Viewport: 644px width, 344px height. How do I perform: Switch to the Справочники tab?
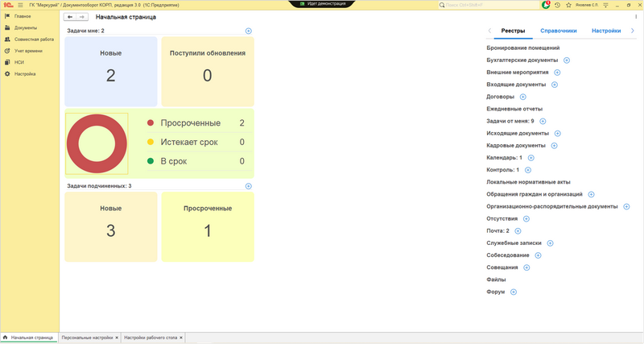558,31
